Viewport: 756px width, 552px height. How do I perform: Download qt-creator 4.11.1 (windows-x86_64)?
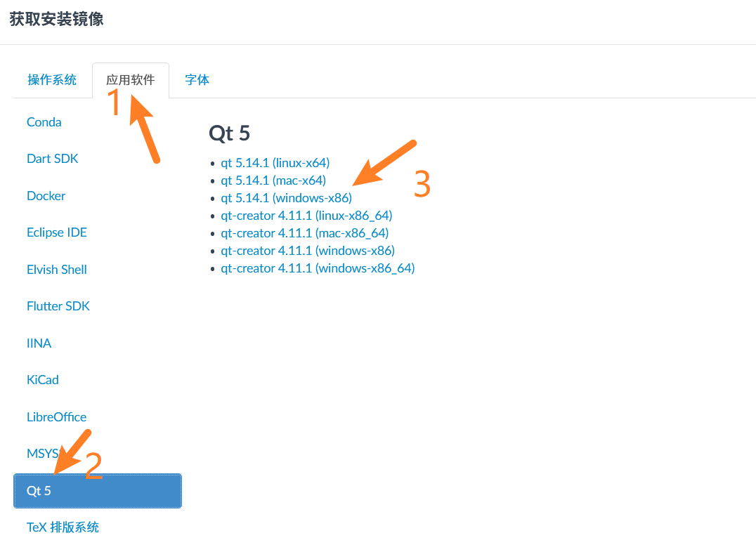(318, 268)
